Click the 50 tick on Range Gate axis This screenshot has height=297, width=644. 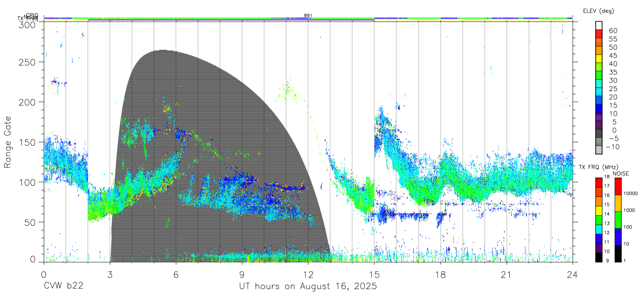tap(30, 222)
